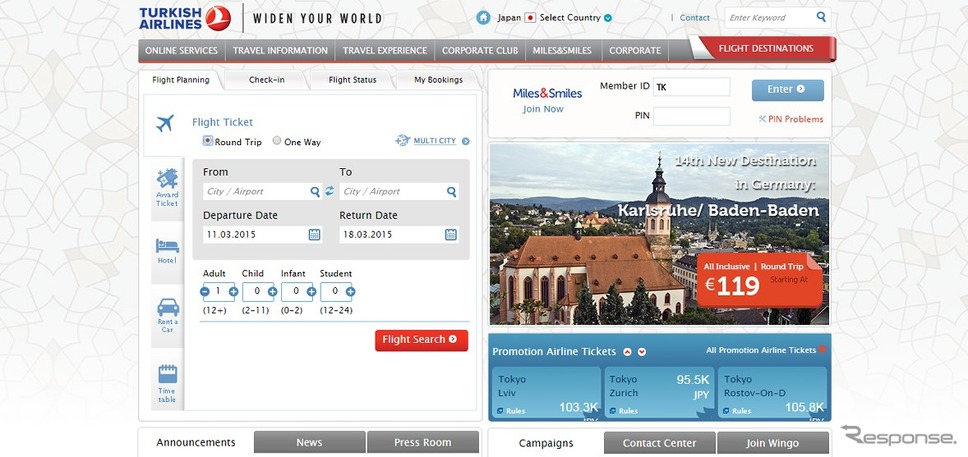Open the Contact link
The height and width of the screenshot is (457, 968).
(695, 18)
